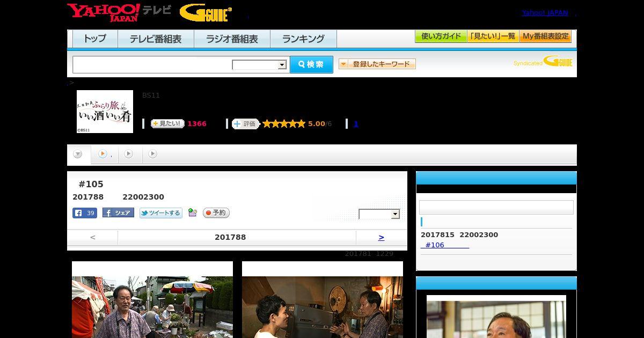The height and width of the screenshot is (338, 644).
Task: Go to previous date arrow '<'
Action: tap(93, 237)
